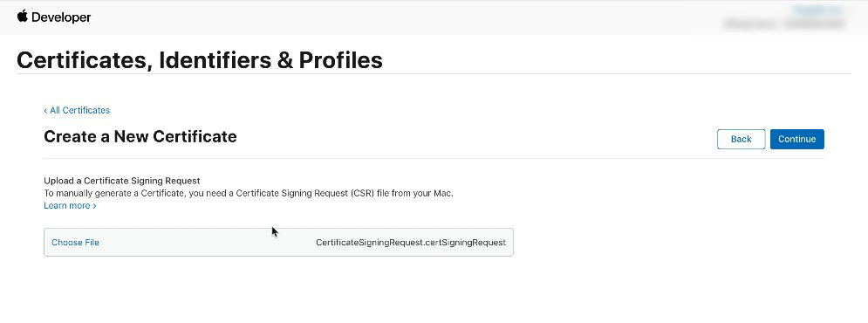Click the Back button

(741, 139)
